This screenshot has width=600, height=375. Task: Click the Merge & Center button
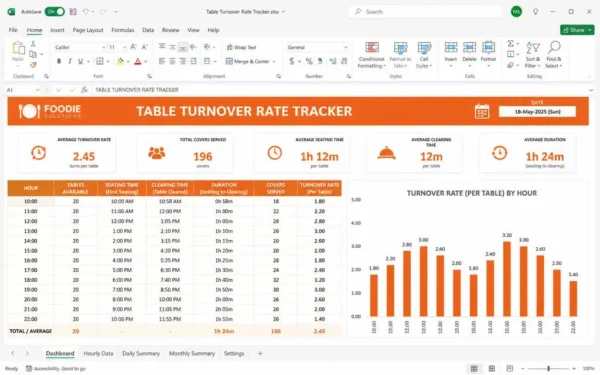coord(250,61)
